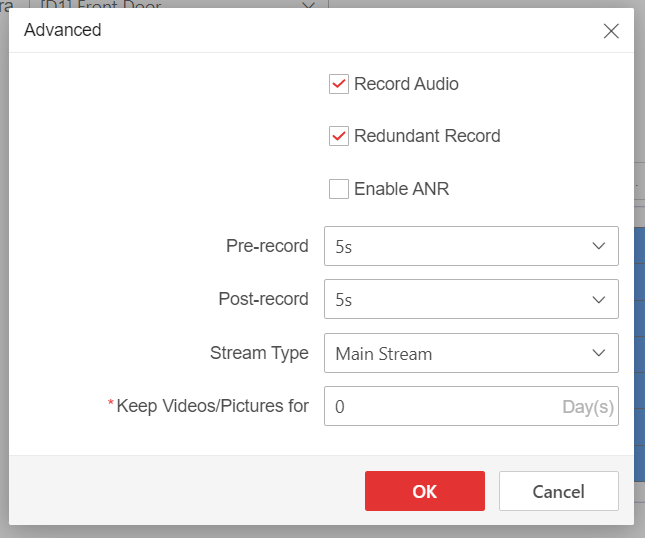Screen dimensions: 645x538
Task: Confirm settings with the OK button
Action: point(425,491)
